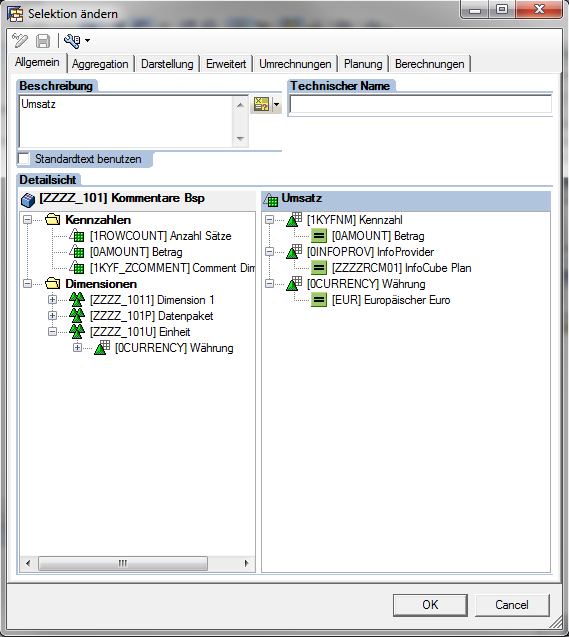
Task: Click the horizontal scrollbar right arrow
Action: [x=246, y=563]
